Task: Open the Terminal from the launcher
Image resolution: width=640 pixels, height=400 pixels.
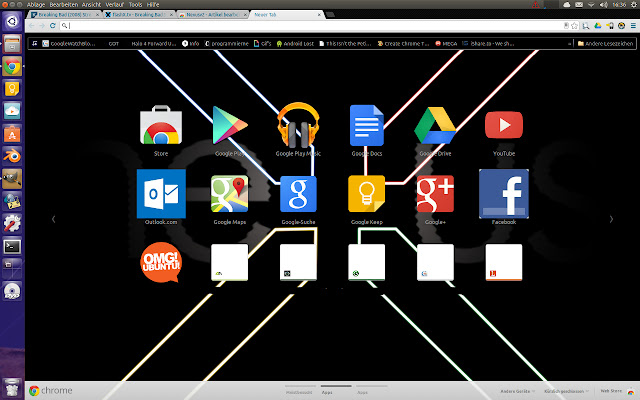Action: (12, 246)
